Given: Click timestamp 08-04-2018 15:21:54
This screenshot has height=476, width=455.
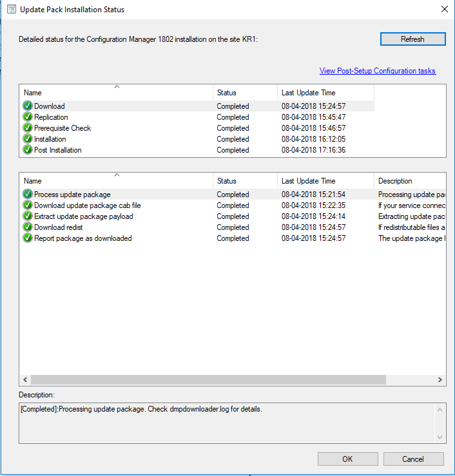Looking at the screenshot, I should [313, 195].
